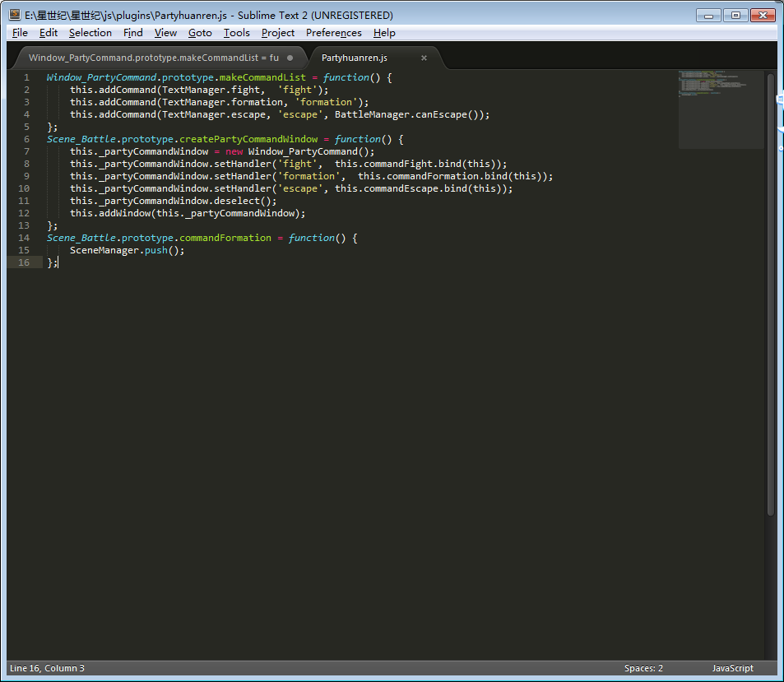
Task: Open the JavaScript syntax selector
Action: point(732,668)
